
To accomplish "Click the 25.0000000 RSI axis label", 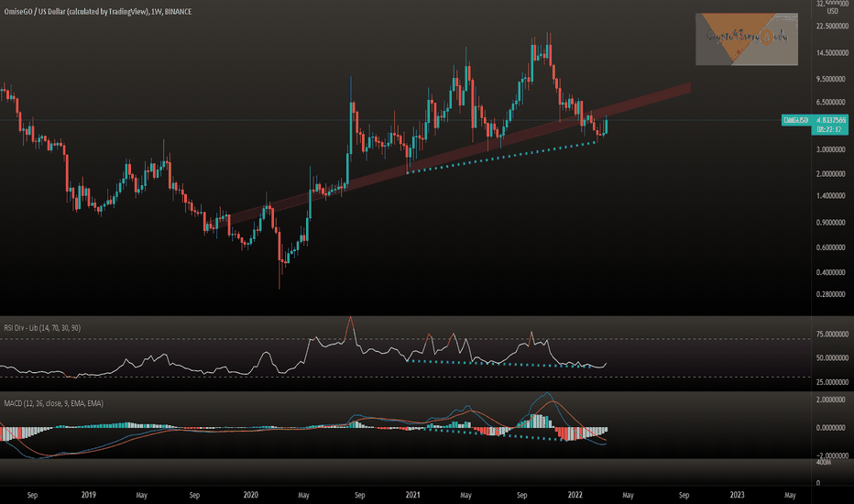I will coord(832,382).
